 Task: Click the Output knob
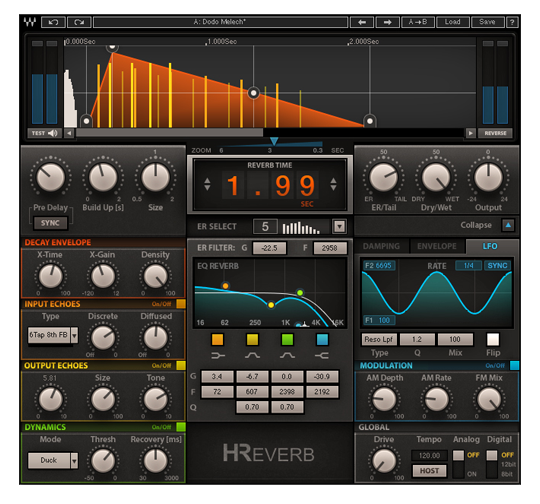pyautogui.click(x=488, y=177)
